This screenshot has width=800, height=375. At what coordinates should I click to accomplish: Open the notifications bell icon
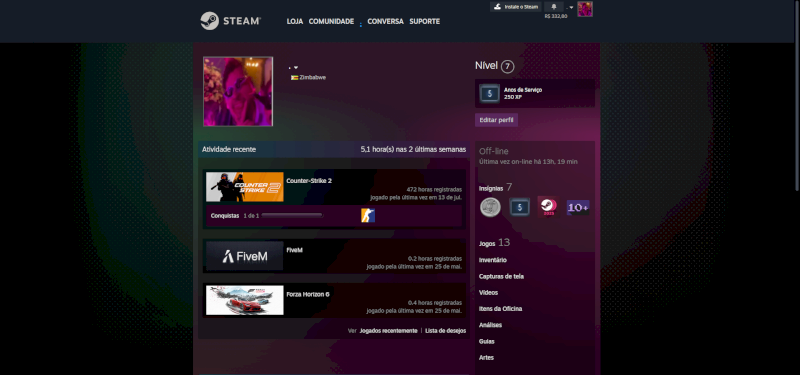click(x=554, y=7)
